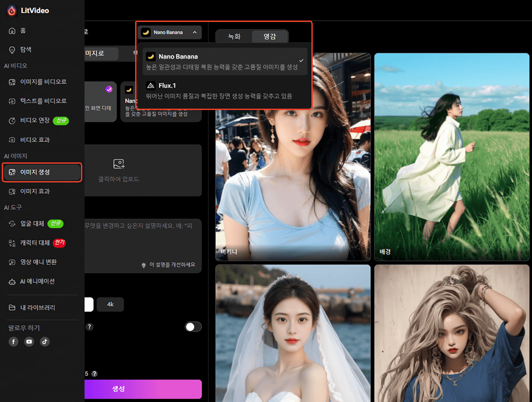Enable the toggle switch near the 4k option

click(x=193, y=326)
